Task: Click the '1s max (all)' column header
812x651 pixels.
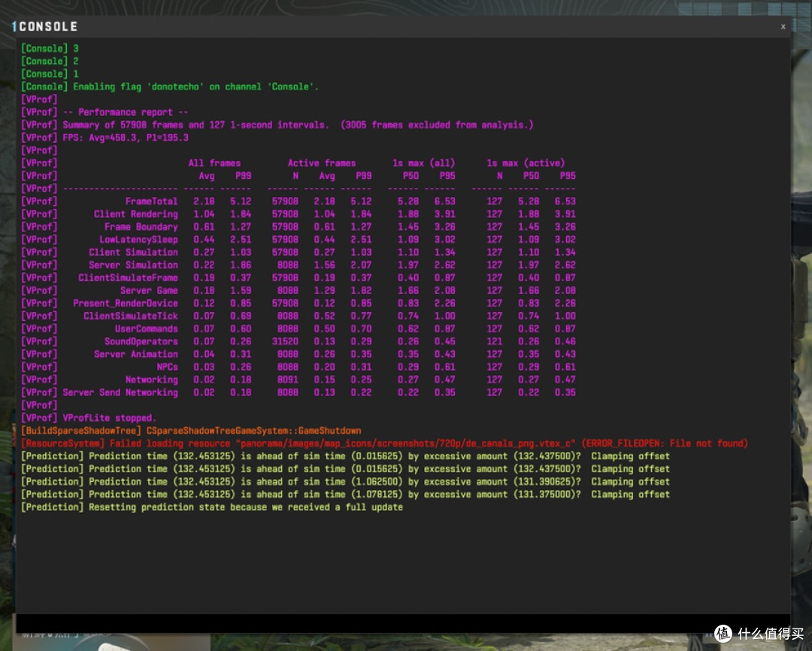Action: click(423, 163)
